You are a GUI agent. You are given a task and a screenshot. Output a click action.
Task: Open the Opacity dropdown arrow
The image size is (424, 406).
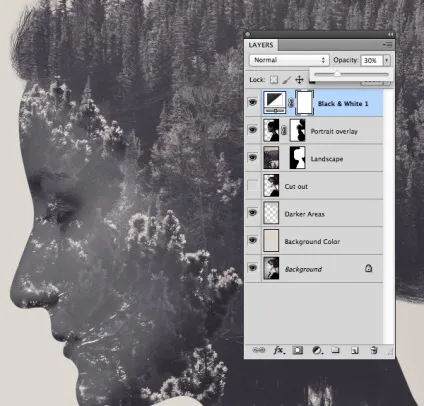[x=387, y=60]
